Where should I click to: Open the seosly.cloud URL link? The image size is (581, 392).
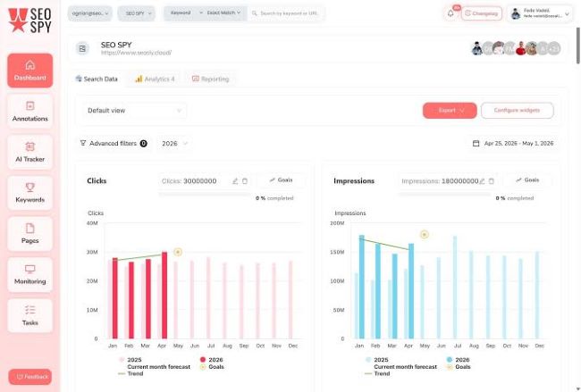point(137,53)
